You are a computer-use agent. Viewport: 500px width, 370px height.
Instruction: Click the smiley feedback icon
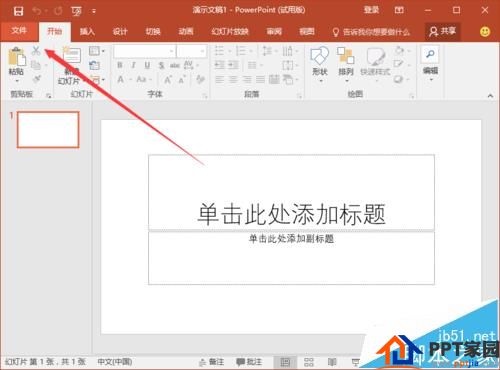pyautogui.click(x=485, y=32)
